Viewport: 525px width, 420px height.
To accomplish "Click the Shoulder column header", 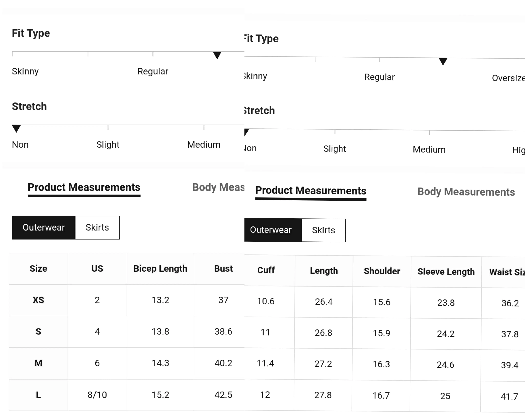I will [x=382, y=271].
